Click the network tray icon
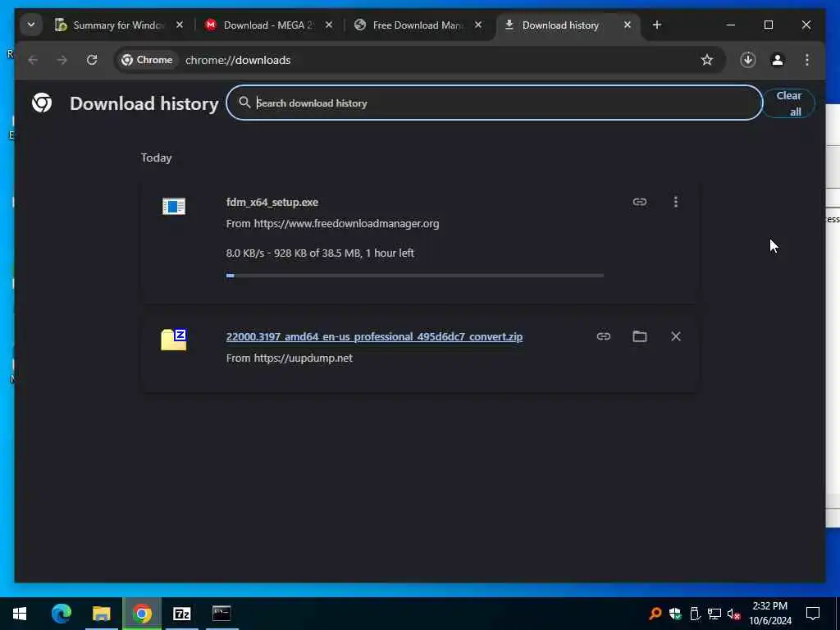Image resolution: width=840 pixels, height=630 pixels. point(714,614)
